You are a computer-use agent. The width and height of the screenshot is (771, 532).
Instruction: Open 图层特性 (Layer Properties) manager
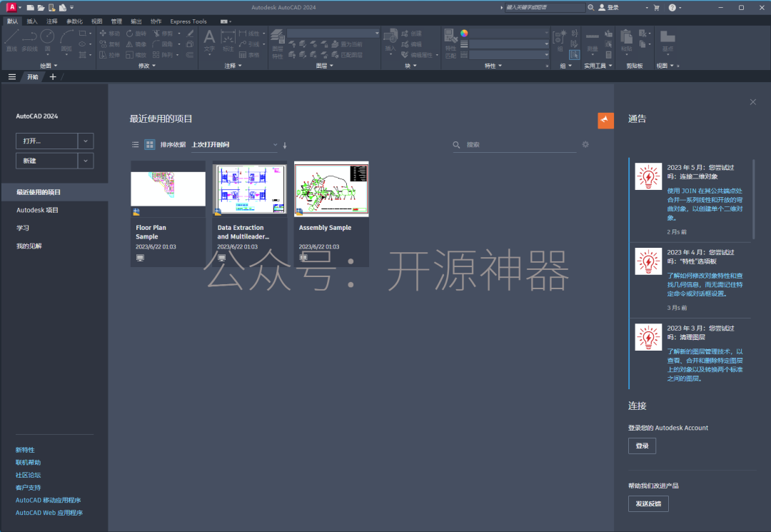(x=278, y=44)
